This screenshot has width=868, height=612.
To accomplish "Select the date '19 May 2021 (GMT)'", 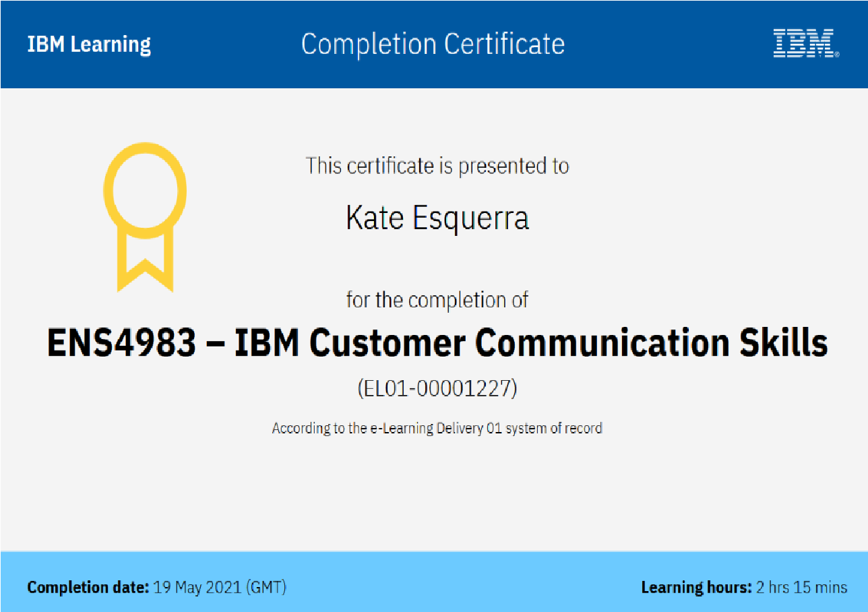I will click(220, 587).
